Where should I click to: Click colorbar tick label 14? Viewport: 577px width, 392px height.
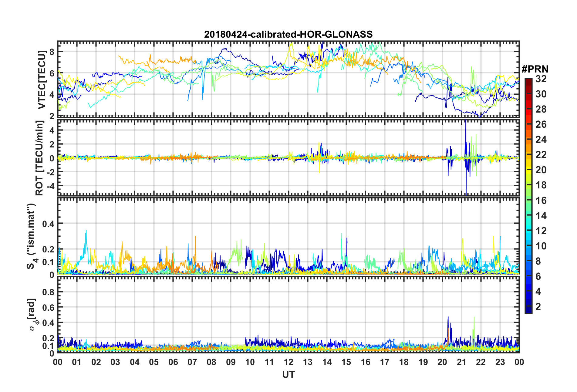click(x=541, y=216)
